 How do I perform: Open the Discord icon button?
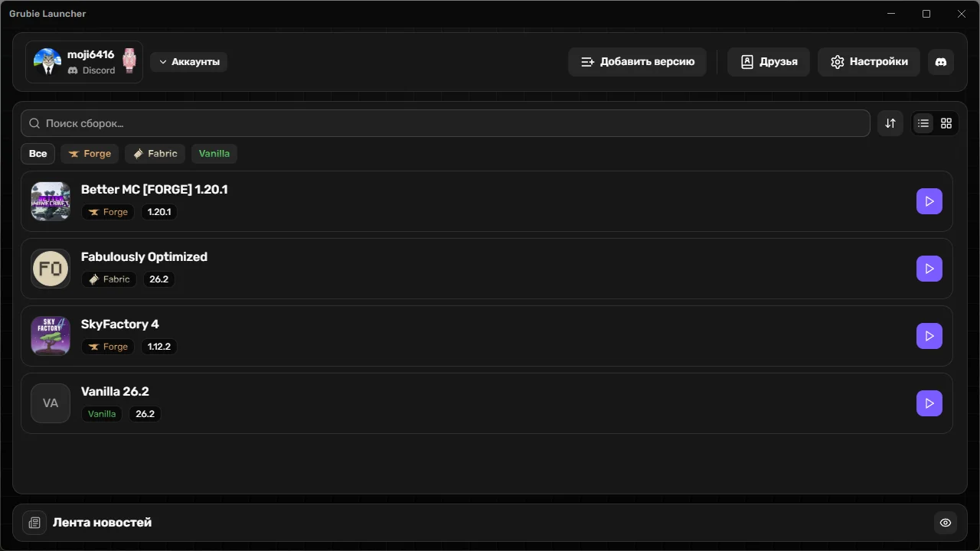coord(941,62)
